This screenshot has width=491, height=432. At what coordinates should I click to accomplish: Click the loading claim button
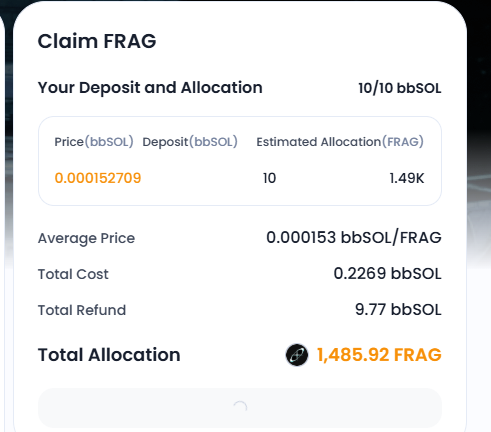[x=240, y=408]
